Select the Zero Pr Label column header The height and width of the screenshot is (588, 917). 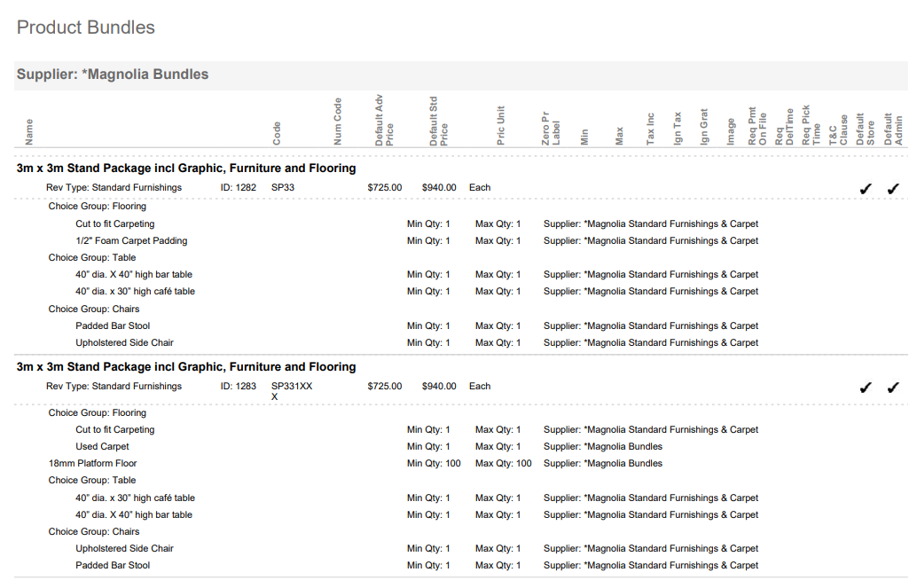pos(551,129)
